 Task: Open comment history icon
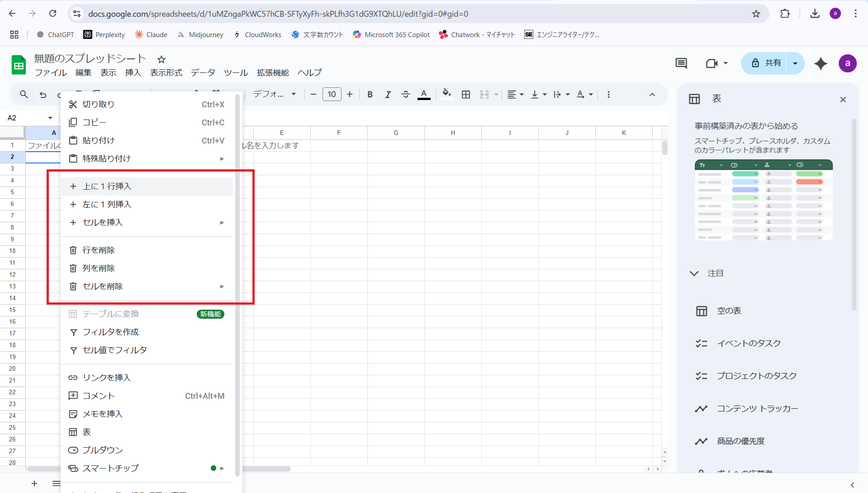click(x=681, y=63)
